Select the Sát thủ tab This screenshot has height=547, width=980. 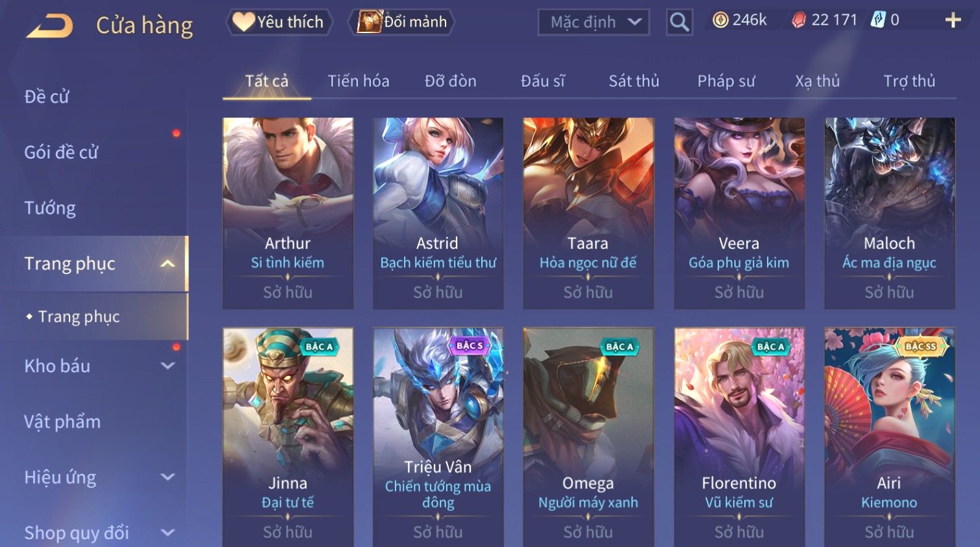634,81
